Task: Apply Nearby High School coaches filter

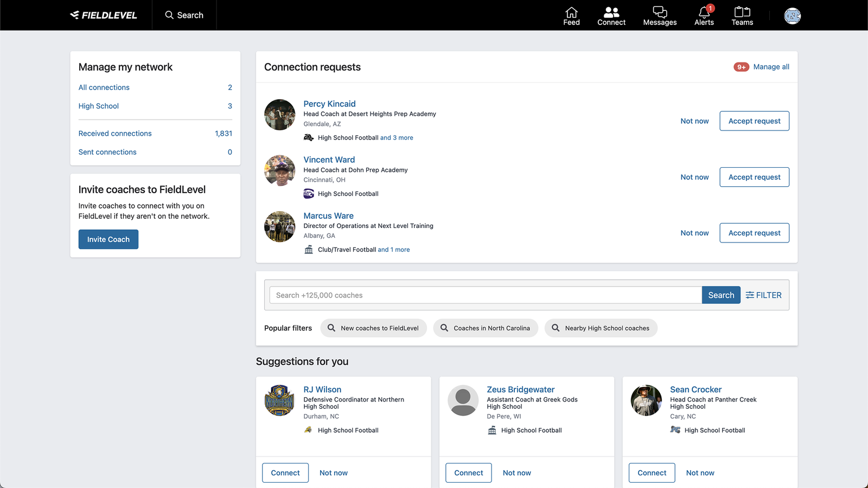Action: pos(601,328)
